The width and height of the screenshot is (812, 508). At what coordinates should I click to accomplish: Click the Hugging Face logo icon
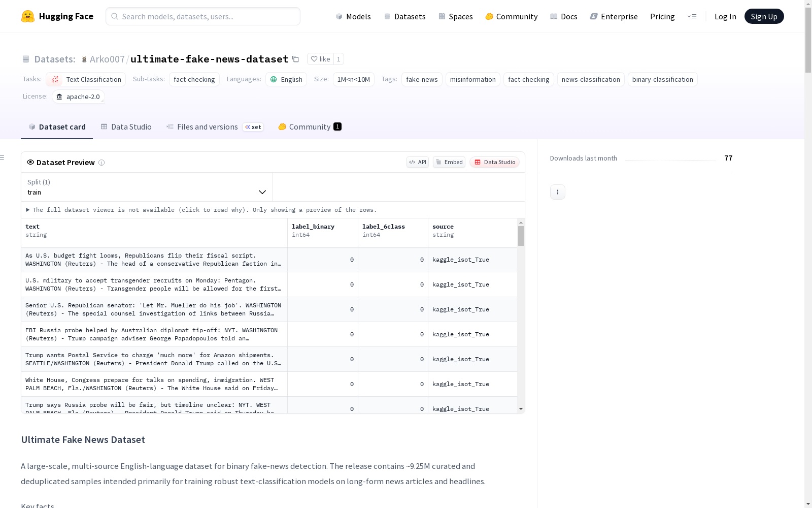pos(28,16)
